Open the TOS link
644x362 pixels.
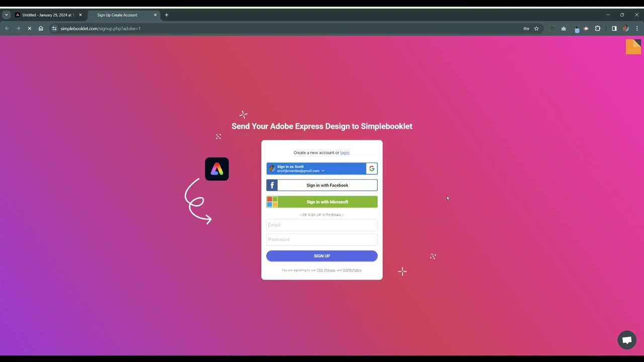pos(319,270)
